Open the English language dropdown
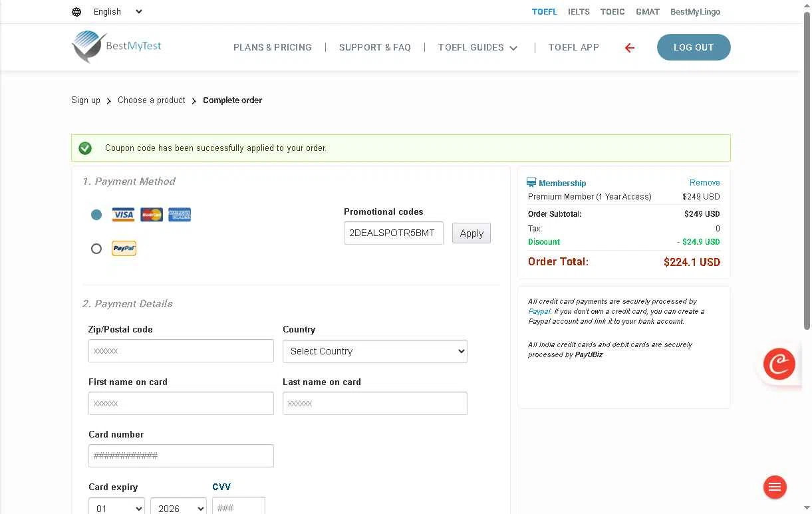The height and width of the screenshot is (514, 812). pos(118,12)
